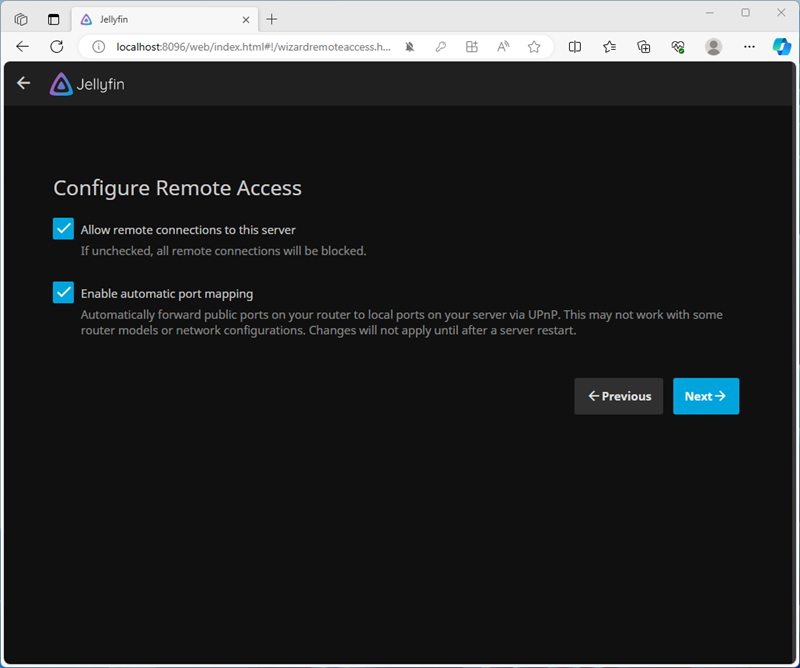
Task: Open a new browser tab
Action: click(272, 19)
